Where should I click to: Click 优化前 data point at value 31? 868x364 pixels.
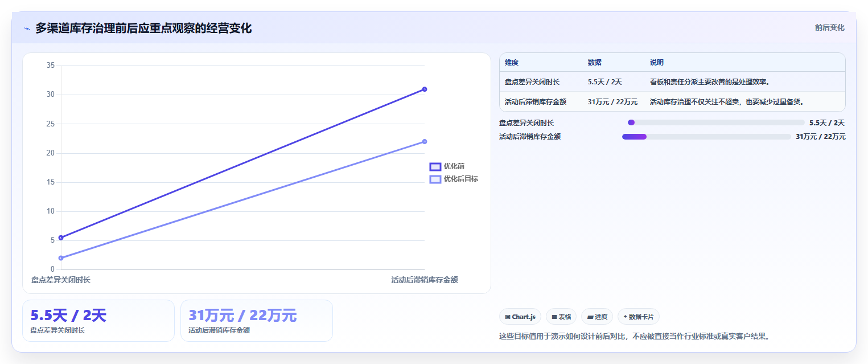[x=425, y=89]
